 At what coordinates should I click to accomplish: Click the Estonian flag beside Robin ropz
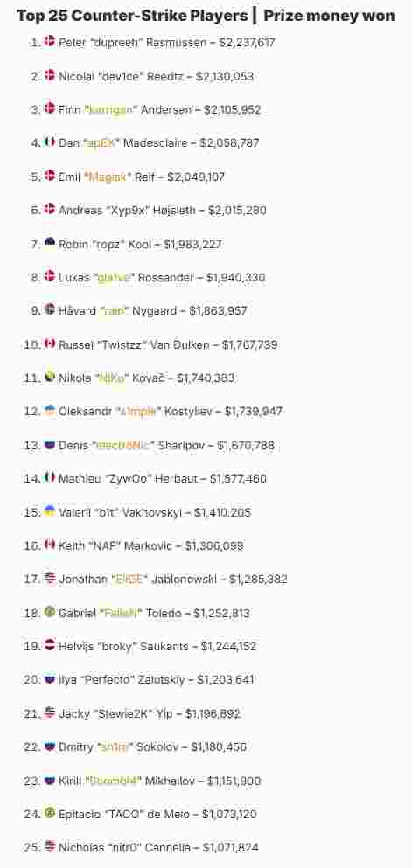pos(50,242)
